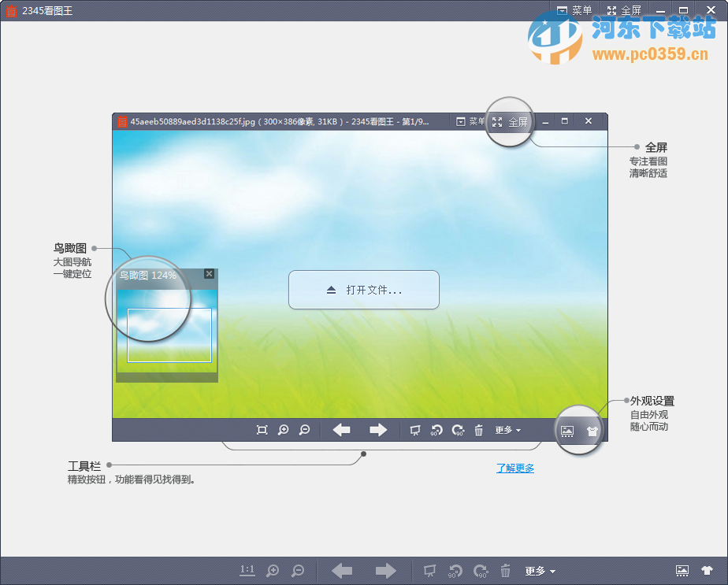Open the slideshow projector tool
Image resolution: width=728 pixels, height=585 pixels.
tap(415, 430)
